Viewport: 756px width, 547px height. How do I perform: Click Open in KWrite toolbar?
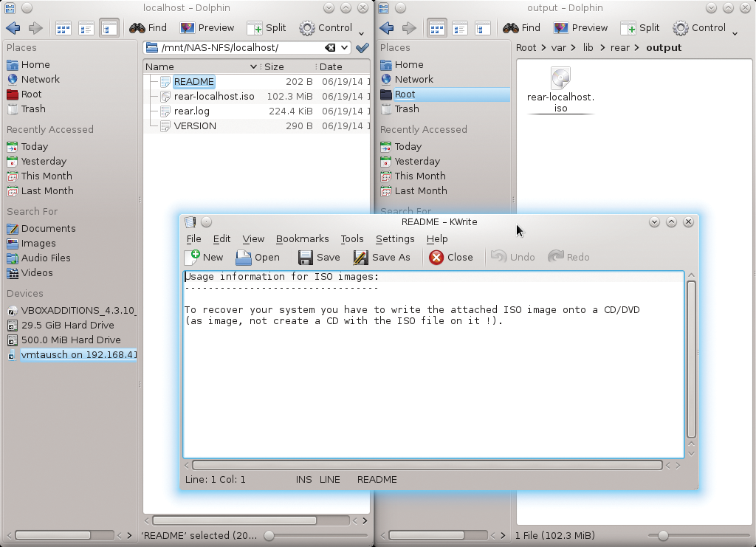click(x=258, y=258)
